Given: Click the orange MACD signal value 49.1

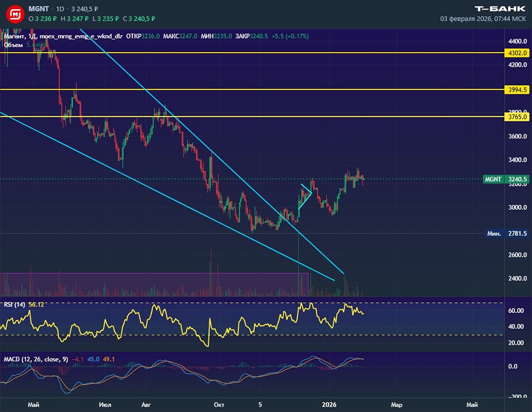Looking at the screenshot, I should click(x=109, y=359).
